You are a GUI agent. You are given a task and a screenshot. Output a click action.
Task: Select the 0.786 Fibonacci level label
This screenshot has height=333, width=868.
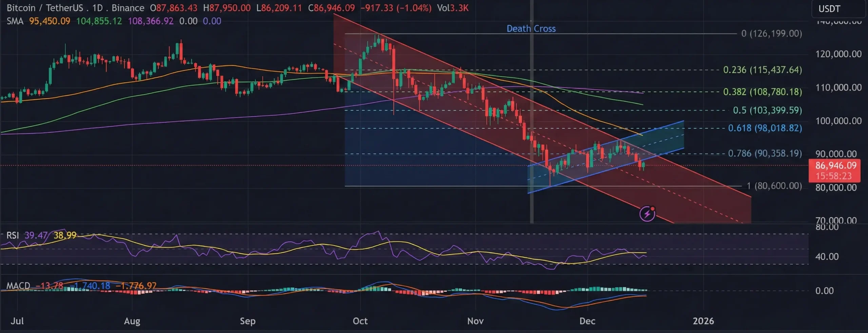[765, 153]
